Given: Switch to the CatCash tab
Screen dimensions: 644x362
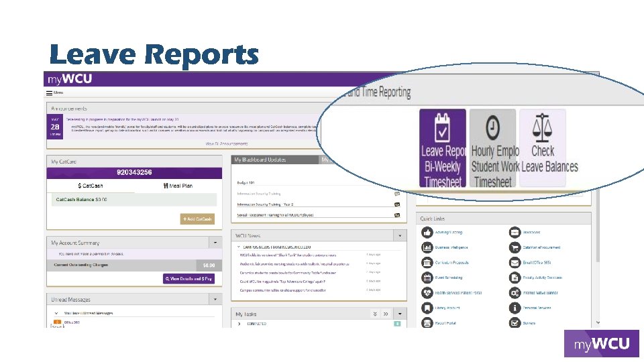Looking at the screenshot, I should pos(91,186).
